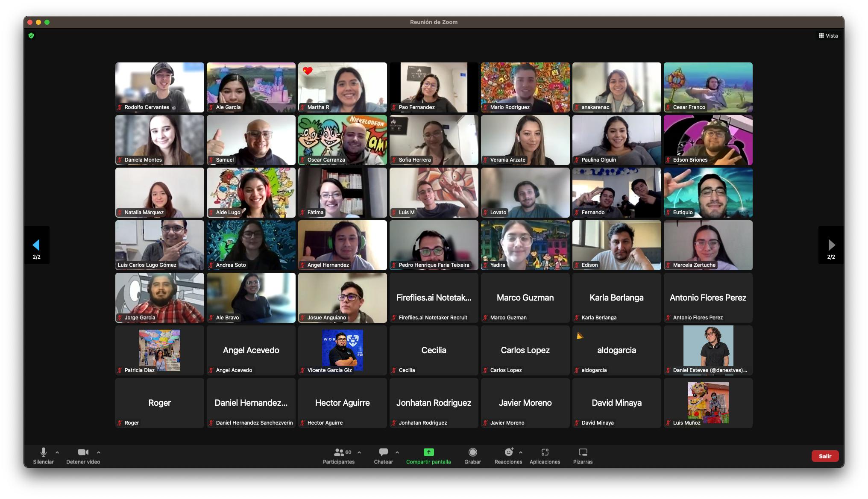The height and width of the screenshot is (499, 868).
Task: Click muted mic icon on Marco Guzman tile
Action: point(486,318)
